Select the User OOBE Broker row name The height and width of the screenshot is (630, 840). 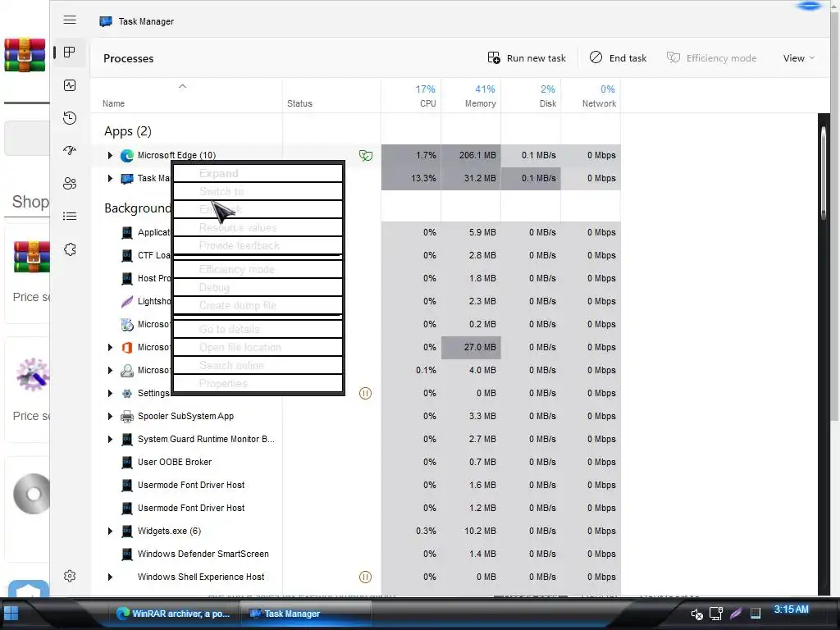[175, 462]
